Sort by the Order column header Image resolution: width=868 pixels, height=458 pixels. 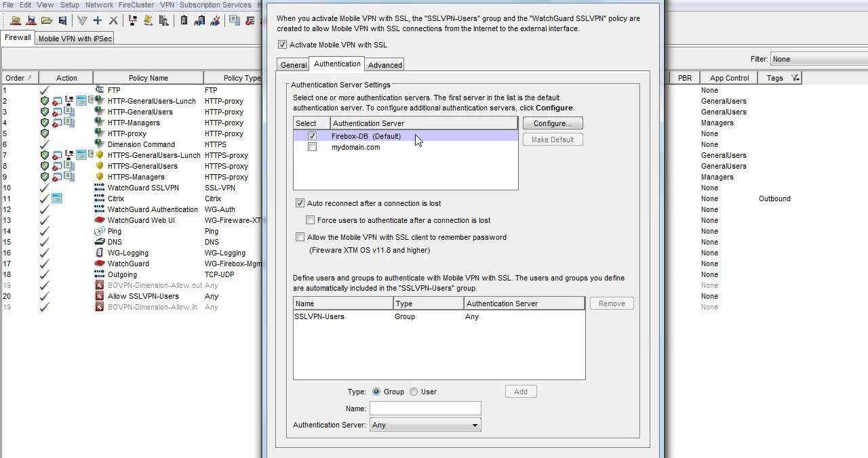20,78
